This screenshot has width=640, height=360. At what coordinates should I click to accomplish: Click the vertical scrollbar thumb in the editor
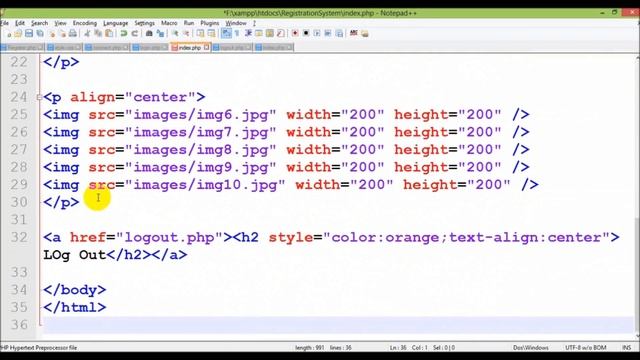[637, 276]
